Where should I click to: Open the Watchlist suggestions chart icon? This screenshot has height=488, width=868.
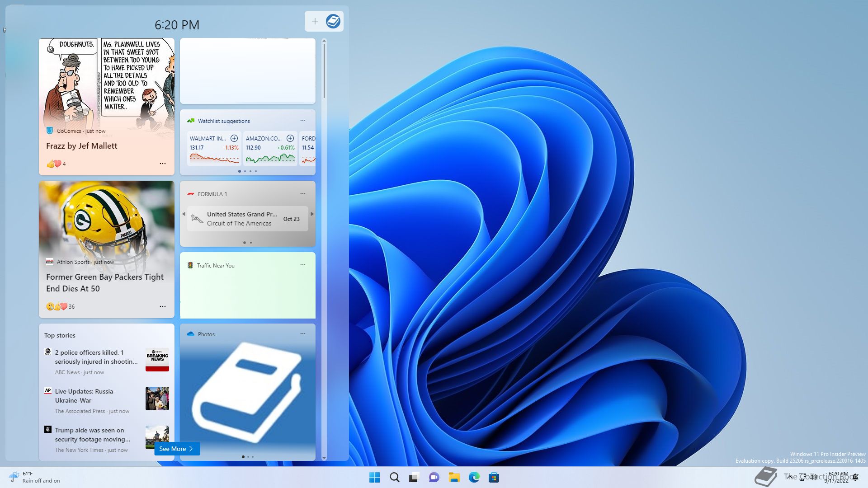[x=191, y=121]
